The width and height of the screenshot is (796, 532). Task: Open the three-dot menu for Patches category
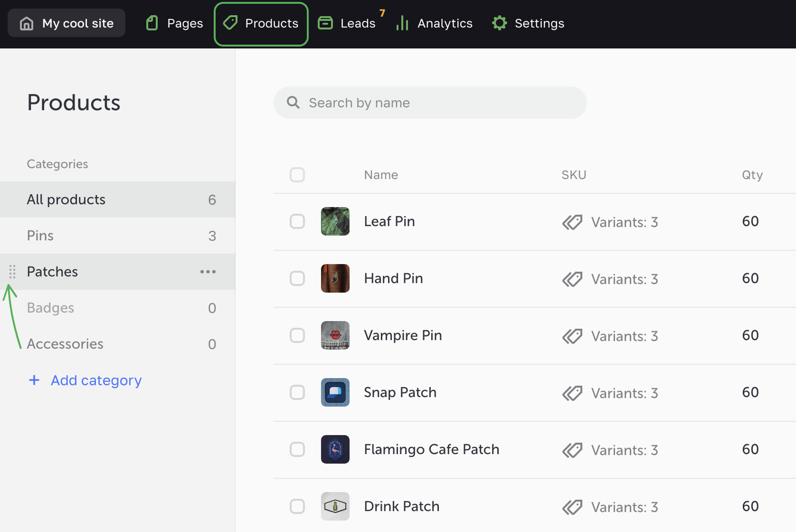(x=208, y=272)
